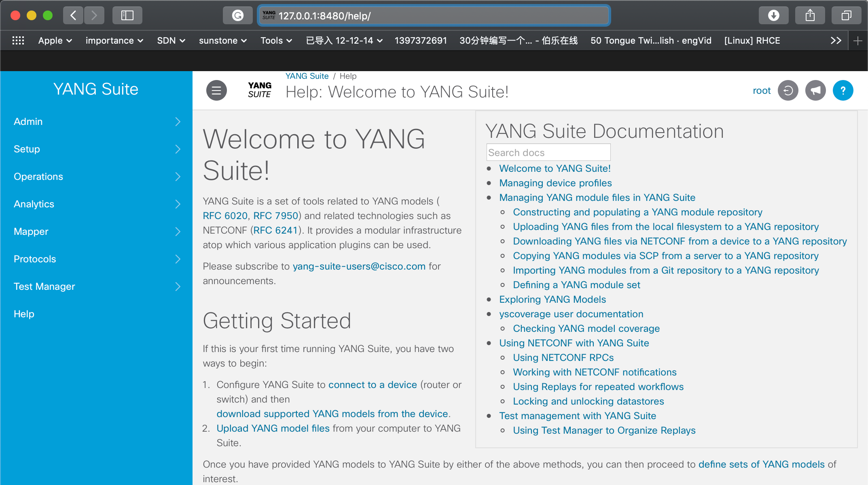Show the Safari tab overview
Viewport: 868px width, 485px height.
click(x=847, y=15)
